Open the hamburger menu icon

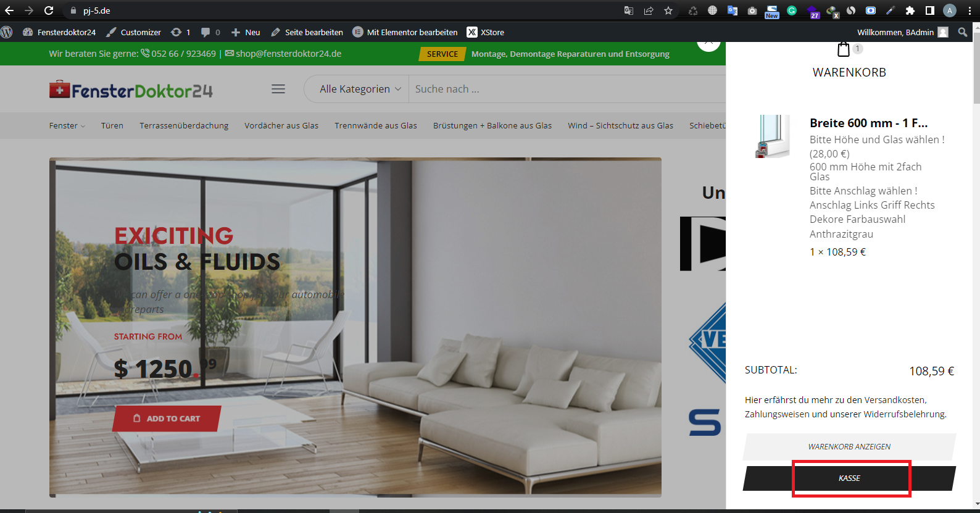pyautogui.click(x=278, y=89)
